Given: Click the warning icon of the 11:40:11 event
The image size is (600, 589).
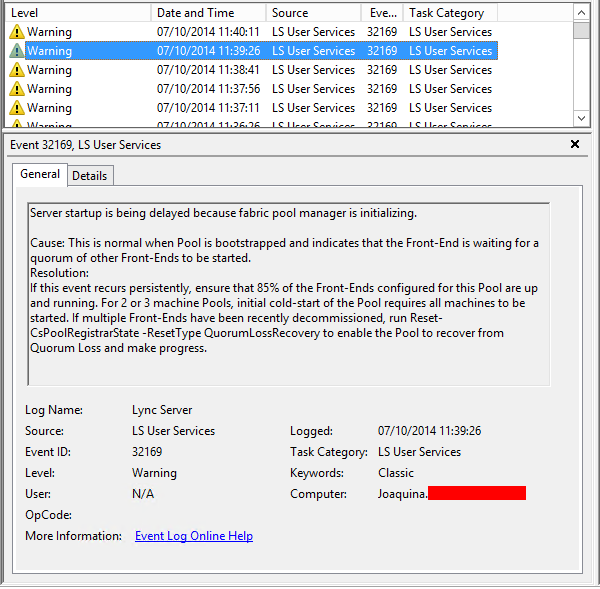Looking at the screenshot, I should [16, 32].
